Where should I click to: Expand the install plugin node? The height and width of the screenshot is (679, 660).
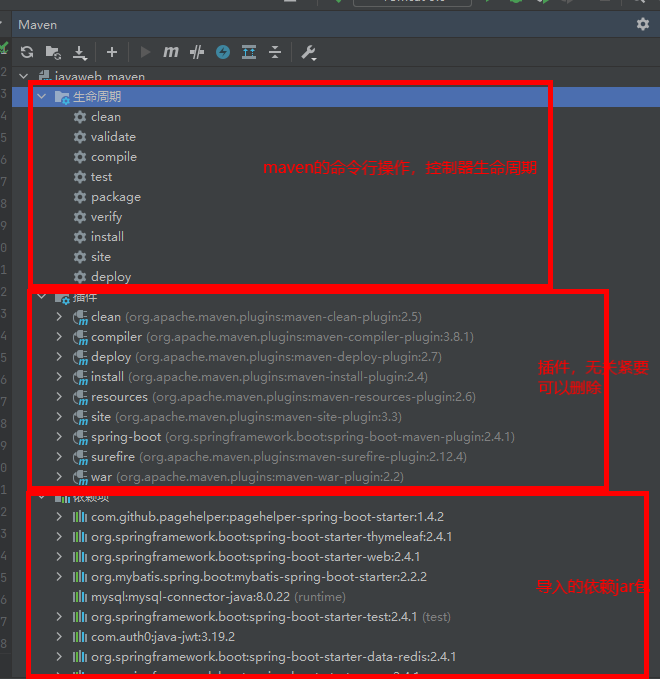[x=59, y=377]
